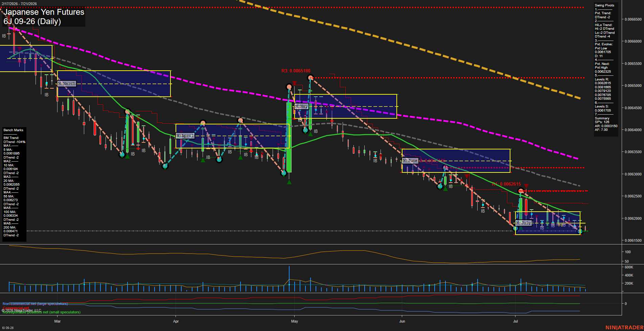Click the large green candle at May start
The width and height of the screenshot is (644, 331).
[x=289, y=137]
